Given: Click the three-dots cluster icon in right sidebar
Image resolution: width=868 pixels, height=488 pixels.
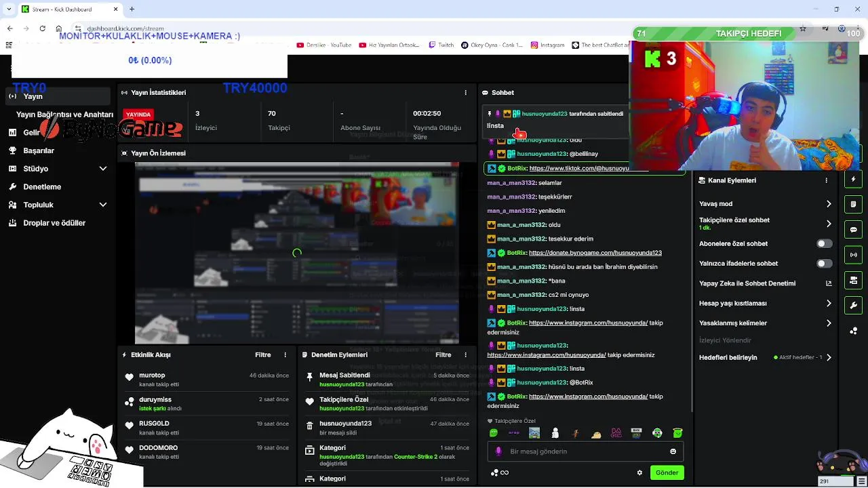Looking at the screenshot, I should [853, 331].
